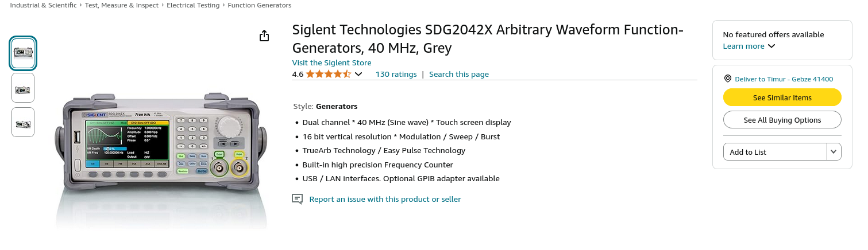
Task: Open the 130 ratings link
Action: [396, 74]
